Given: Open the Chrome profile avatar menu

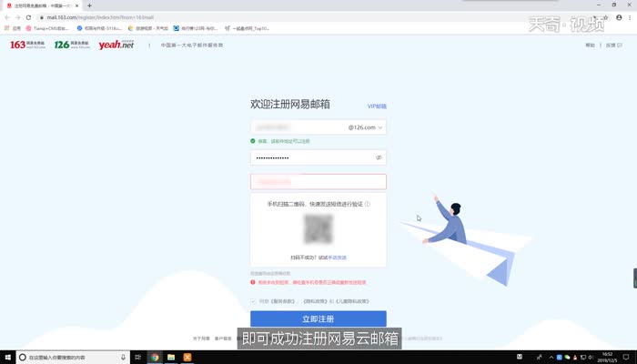Looking at the screenshot, I should click(x=619, y=17).
